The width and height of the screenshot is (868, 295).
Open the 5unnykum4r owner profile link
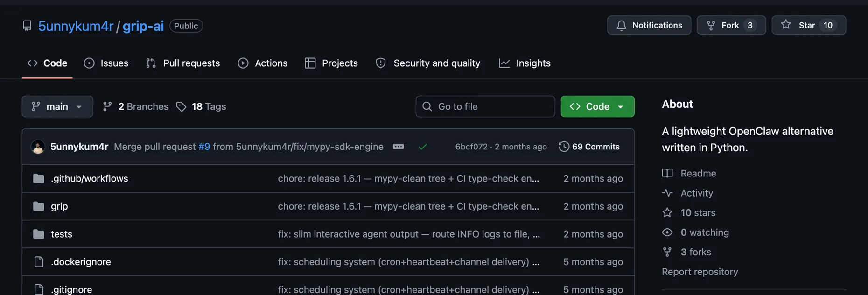(x=76, y=26)
